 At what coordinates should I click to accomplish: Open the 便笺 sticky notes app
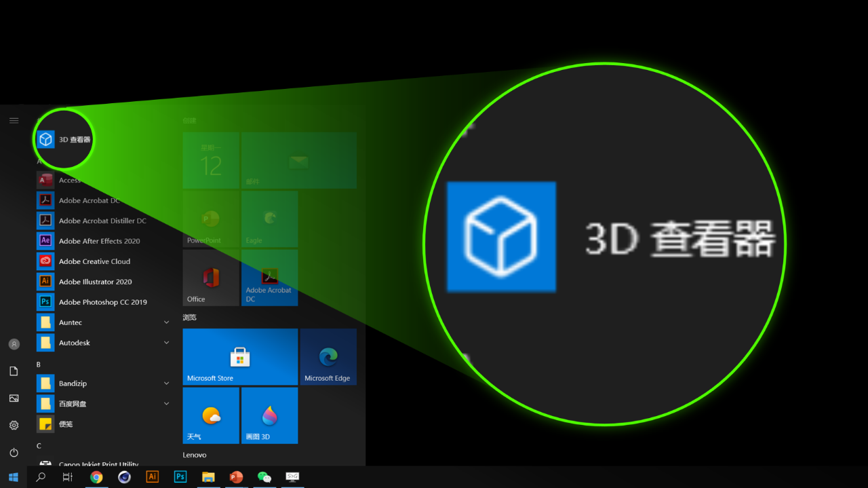tap(104, 424)
